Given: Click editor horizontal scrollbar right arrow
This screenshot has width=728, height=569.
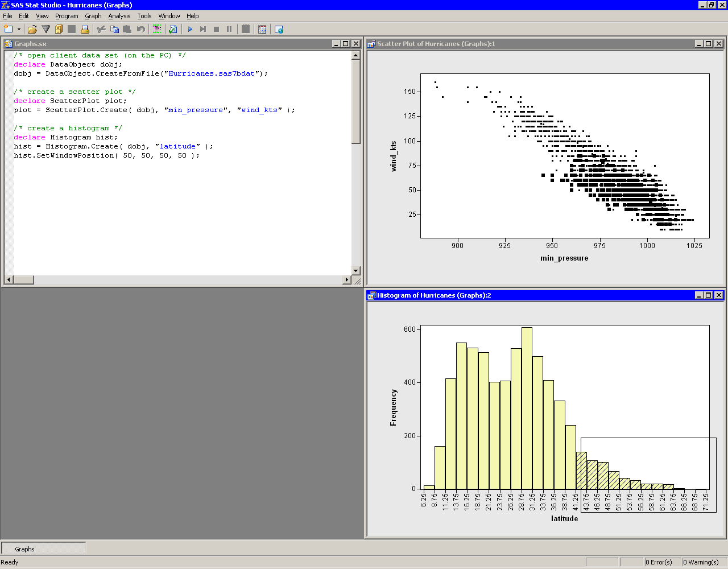Looking at the screenshot, I should point(347,280).
